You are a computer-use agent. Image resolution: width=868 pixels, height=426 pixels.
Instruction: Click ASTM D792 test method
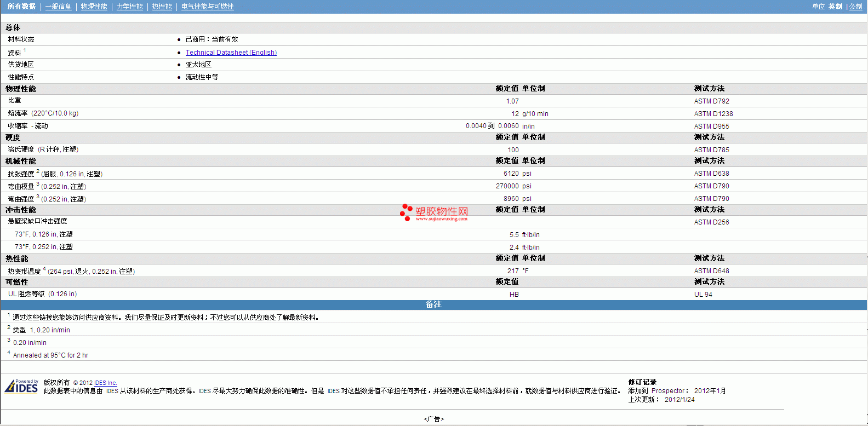click(711, 101)
